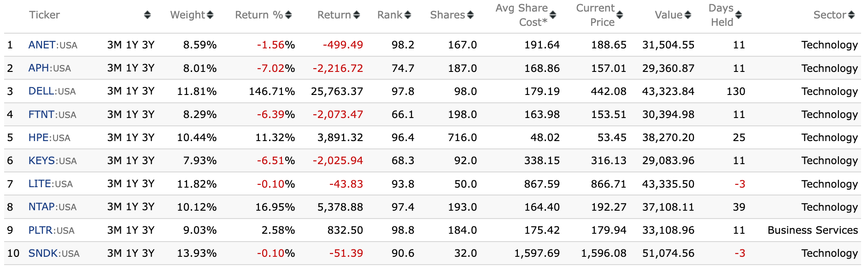The image size is (868, 272).
Task: Click 1Y chart link for SNDK
Action: coord(132,253)
